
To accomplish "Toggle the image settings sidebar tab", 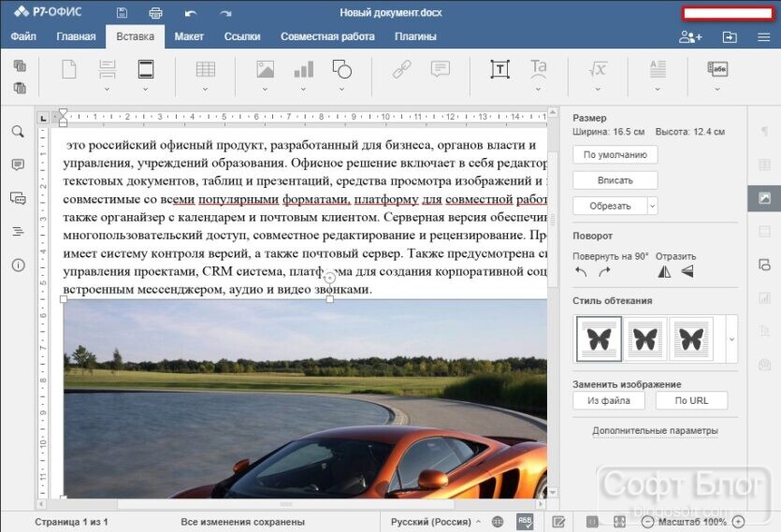I will coord(764,198).
